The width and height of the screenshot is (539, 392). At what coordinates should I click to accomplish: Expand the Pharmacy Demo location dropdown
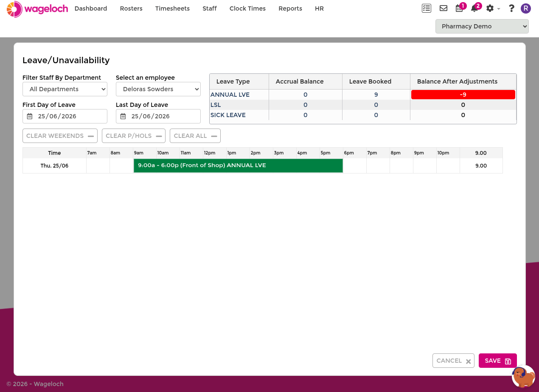[x=482, y=26]
